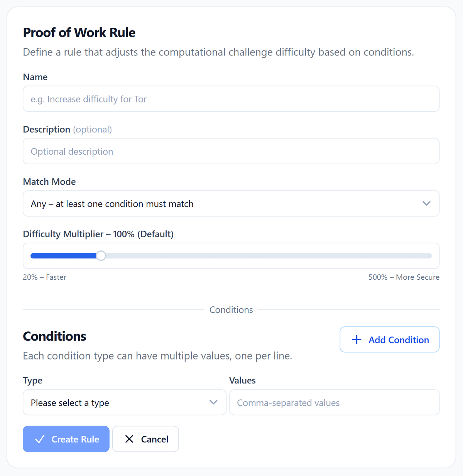Click the Optional description text field
This screenshot has height=476, width=463.
(x=231, y=151)
